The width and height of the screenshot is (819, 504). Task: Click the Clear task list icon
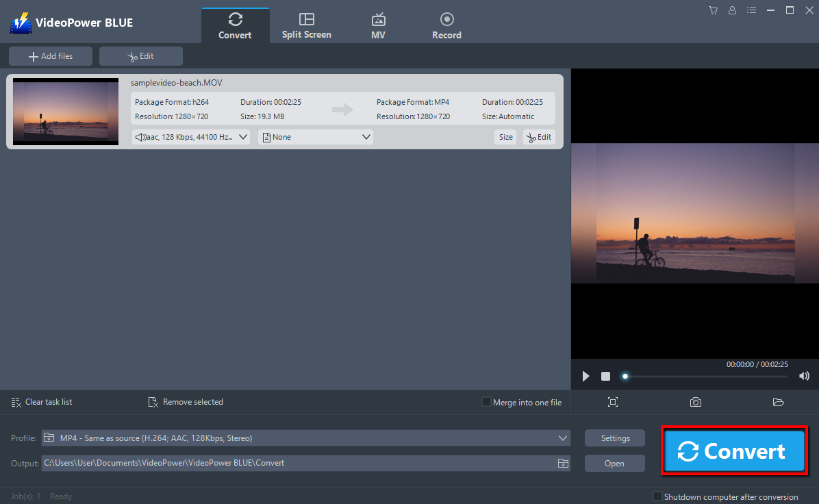point(16,402)
